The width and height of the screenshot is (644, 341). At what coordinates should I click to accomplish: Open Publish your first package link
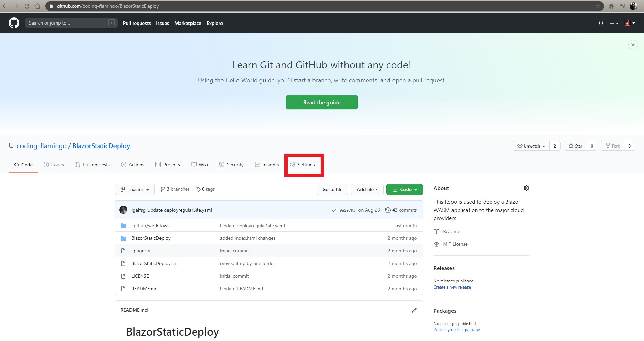(457, 330)
